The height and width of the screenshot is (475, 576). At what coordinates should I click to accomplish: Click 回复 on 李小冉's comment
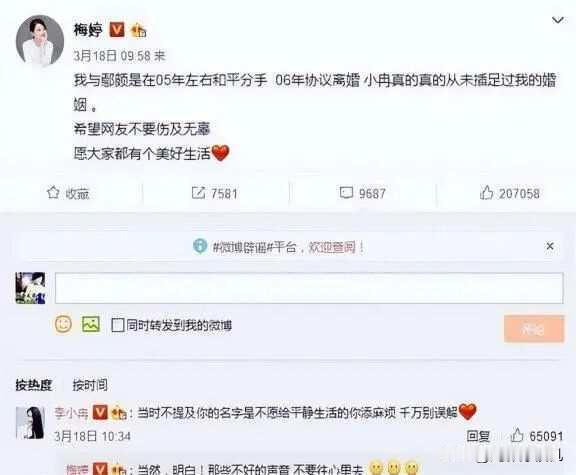click(478, 436)
